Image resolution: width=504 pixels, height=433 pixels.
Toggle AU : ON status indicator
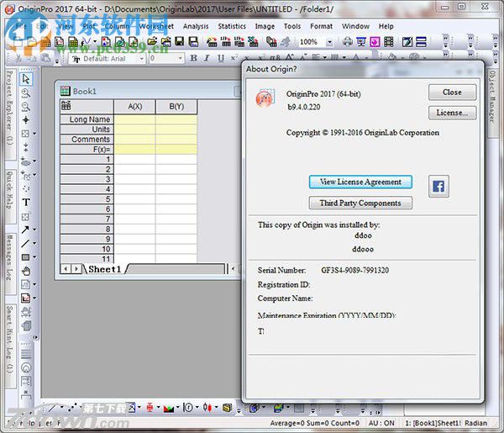point(381,423)
